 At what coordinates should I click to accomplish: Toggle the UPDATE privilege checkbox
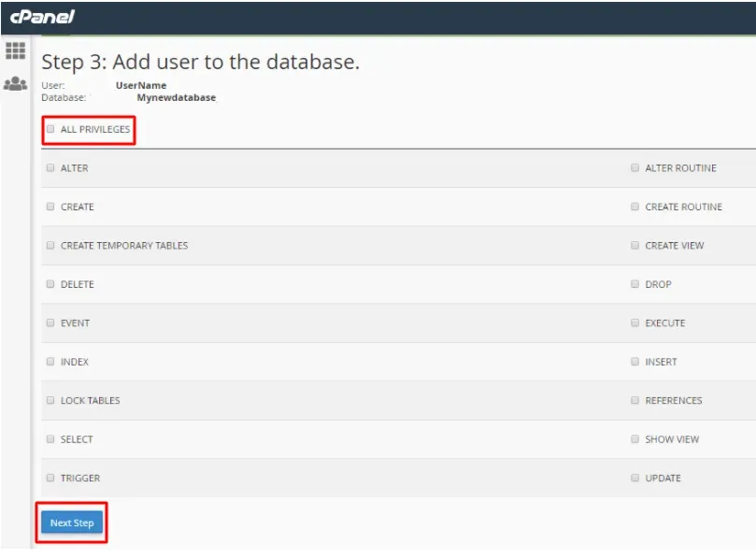pos(635,478)
